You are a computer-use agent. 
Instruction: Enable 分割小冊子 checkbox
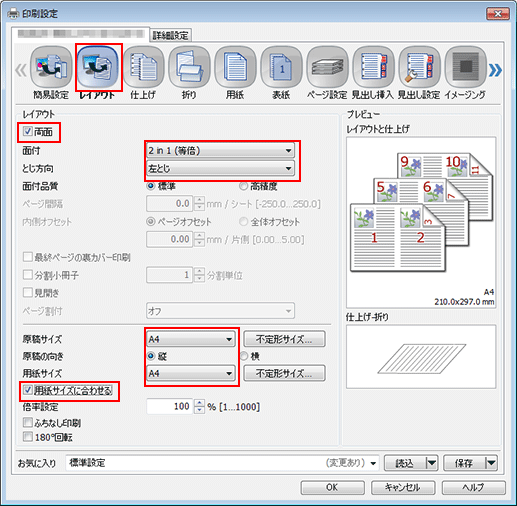pyautogui.click(x=28, y=275)
